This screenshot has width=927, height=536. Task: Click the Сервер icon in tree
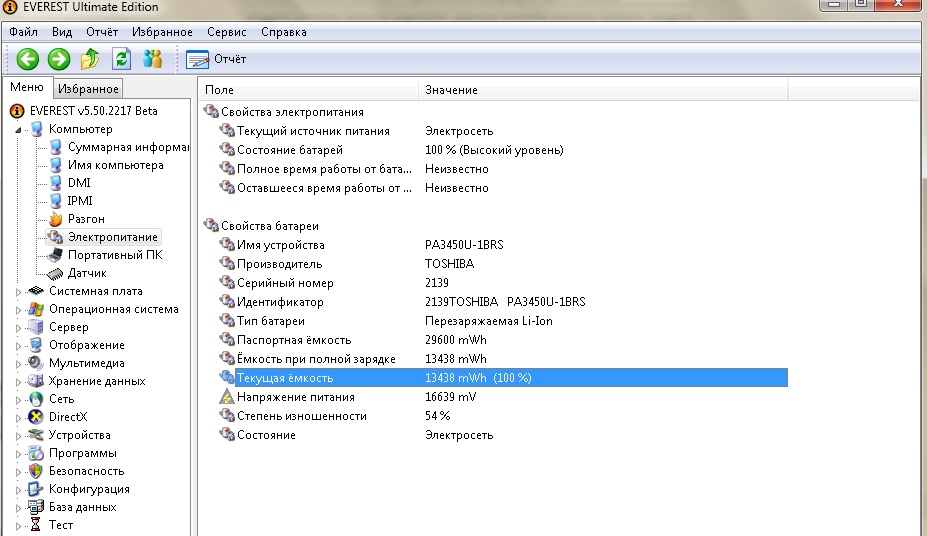click(36, 327)
